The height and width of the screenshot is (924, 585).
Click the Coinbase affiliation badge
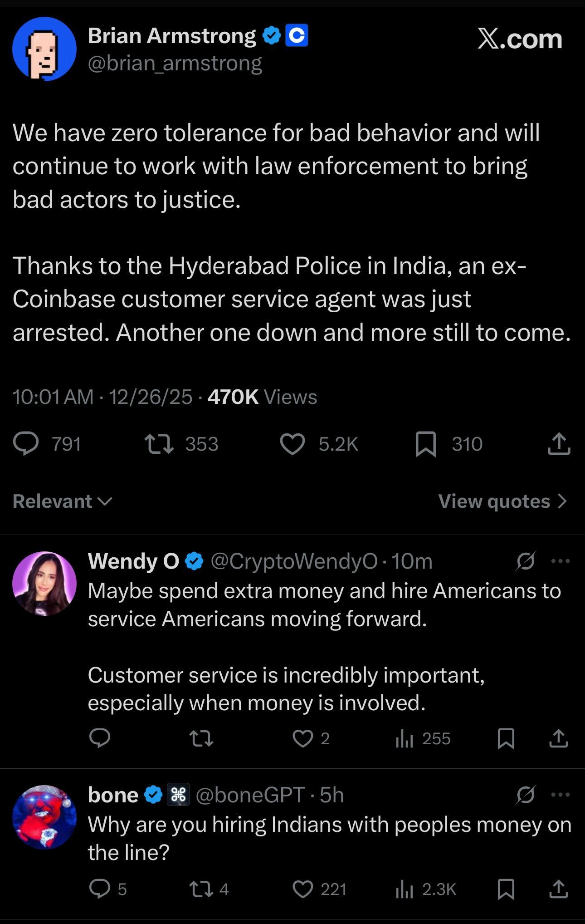point(297,35)
